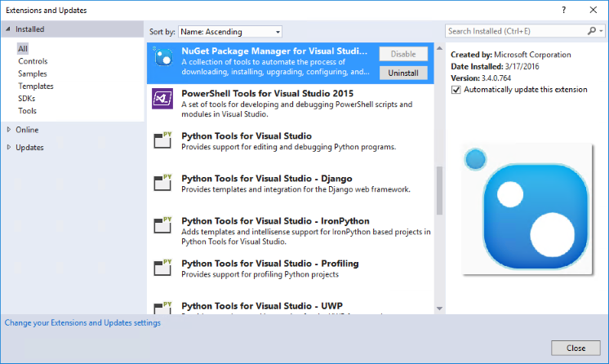Click the Python Tools for Visual Studio icon
609x364 pixels.
click(x=162, y=140)
